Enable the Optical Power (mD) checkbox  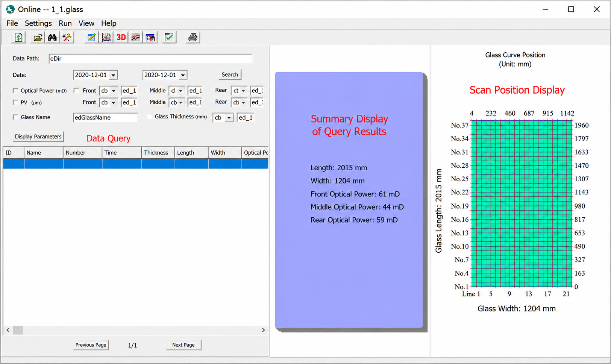pyautogui.click(x=15, y=91)
